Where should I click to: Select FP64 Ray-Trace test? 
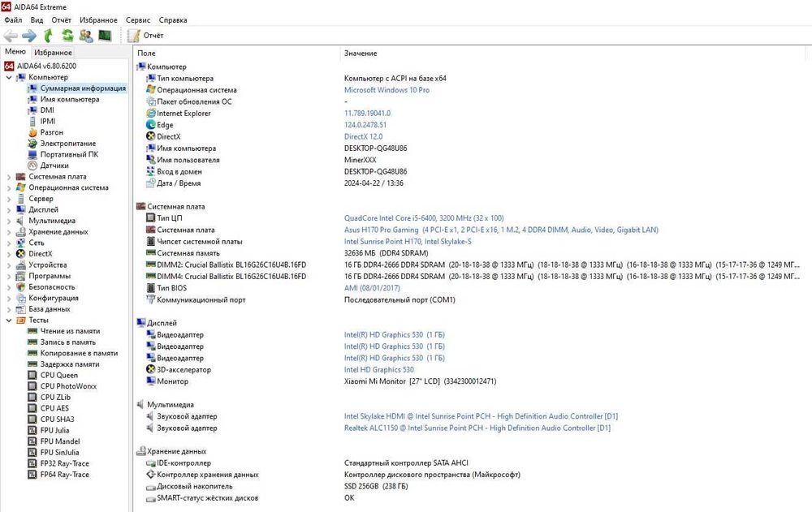click(x=58, y=475)
